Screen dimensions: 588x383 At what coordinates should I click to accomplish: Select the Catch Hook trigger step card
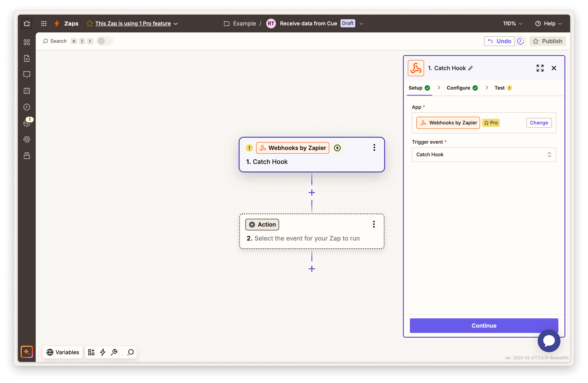pyautogui.click(x=311, y=155)
